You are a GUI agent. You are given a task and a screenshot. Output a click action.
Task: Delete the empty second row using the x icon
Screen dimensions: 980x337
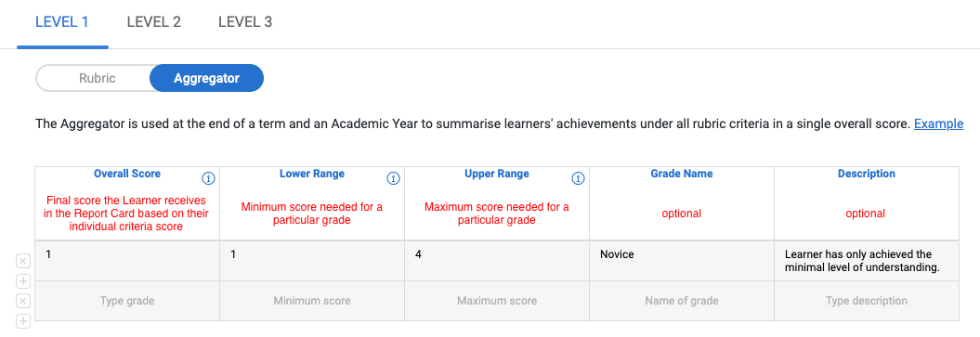pos(22,302)
